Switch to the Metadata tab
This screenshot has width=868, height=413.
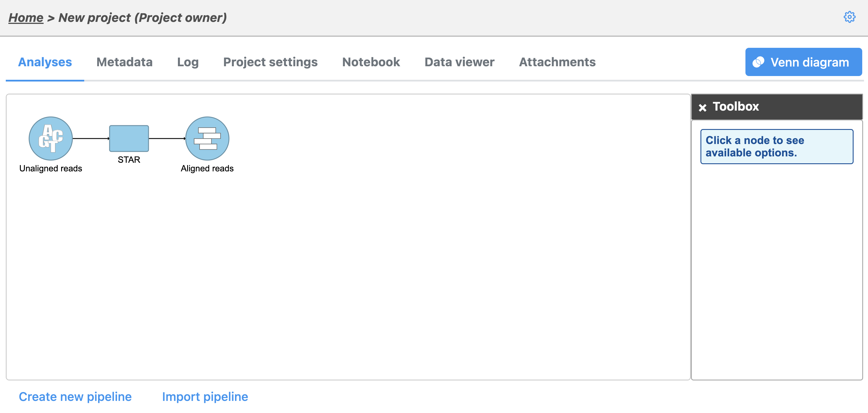tap(124, 62)
